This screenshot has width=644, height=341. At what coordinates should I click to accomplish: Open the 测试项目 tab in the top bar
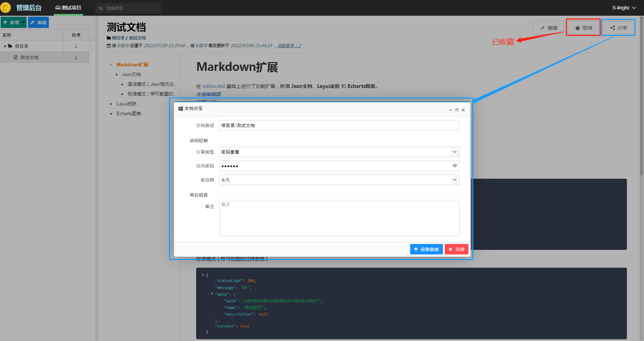(68, 8)
